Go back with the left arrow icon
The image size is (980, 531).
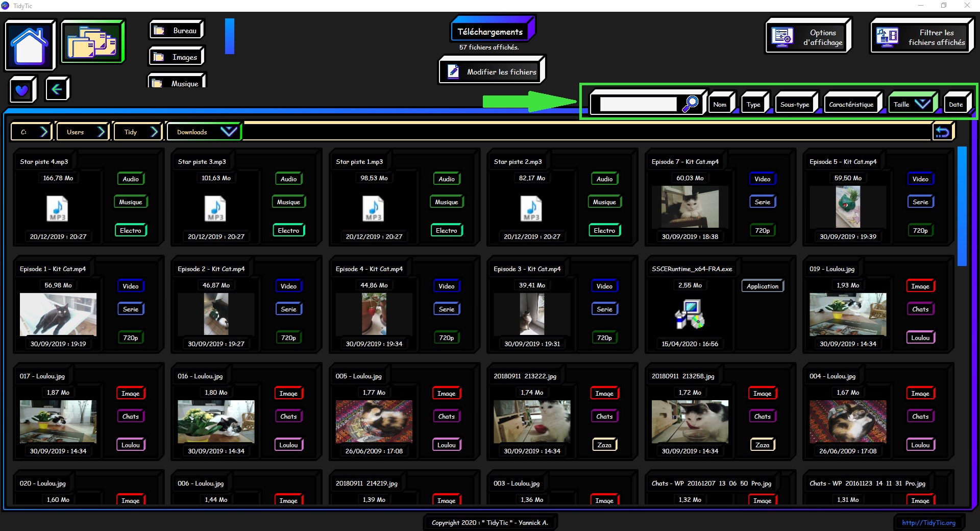[57, 89]
